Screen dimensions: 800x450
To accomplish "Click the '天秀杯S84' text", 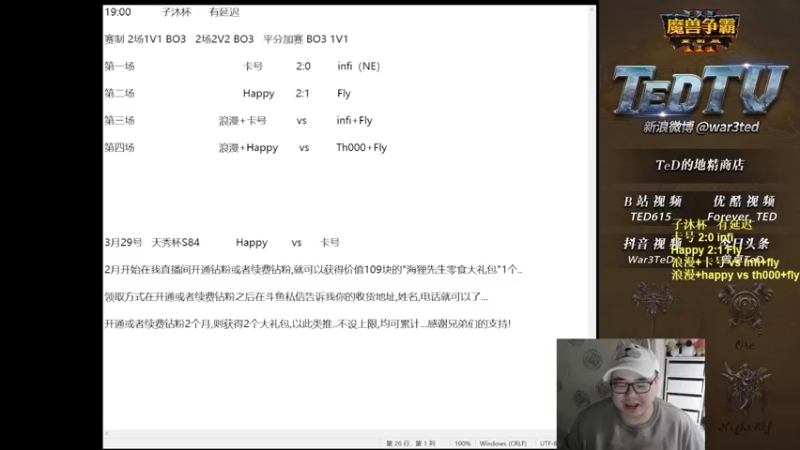I will click(176, 242).
